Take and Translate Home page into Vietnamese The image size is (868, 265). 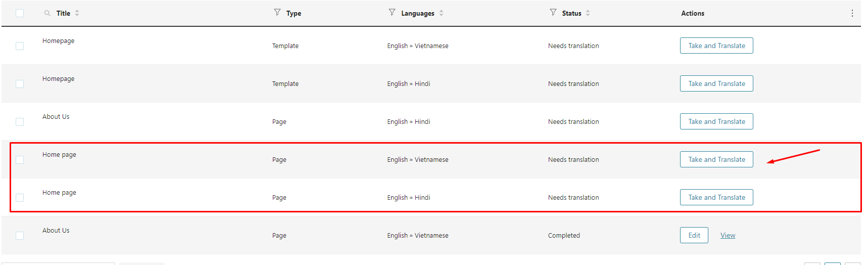(x=716, y=159)
